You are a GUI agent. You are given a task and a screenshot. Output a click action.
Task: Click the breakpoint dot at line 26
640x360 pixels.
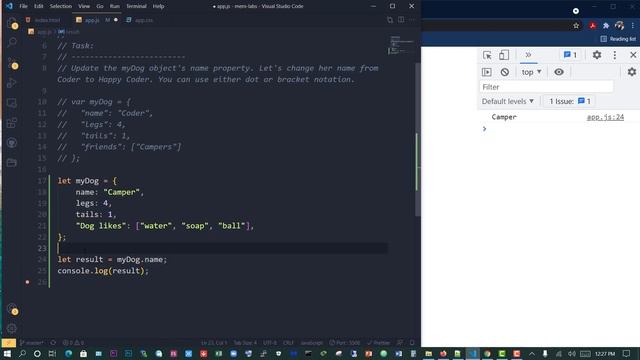click(x=27, y=282)
